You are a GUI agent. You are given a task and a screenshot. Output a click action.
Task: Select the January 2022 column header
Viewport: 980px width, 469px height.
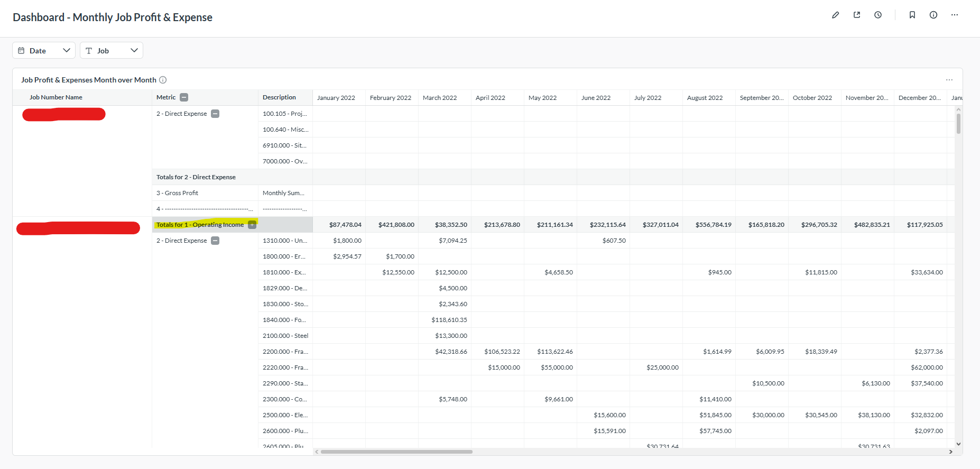coord(336,98)
